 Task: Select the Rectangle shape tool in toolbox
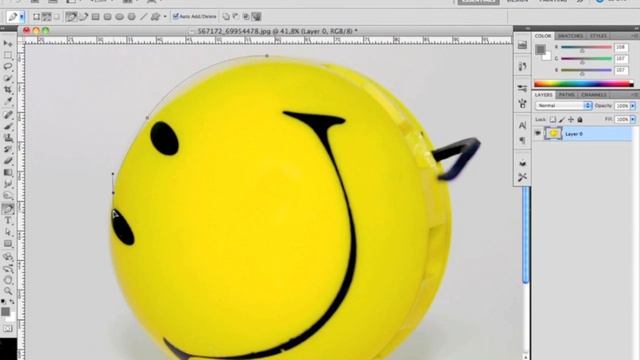click(x=8, y=244)
